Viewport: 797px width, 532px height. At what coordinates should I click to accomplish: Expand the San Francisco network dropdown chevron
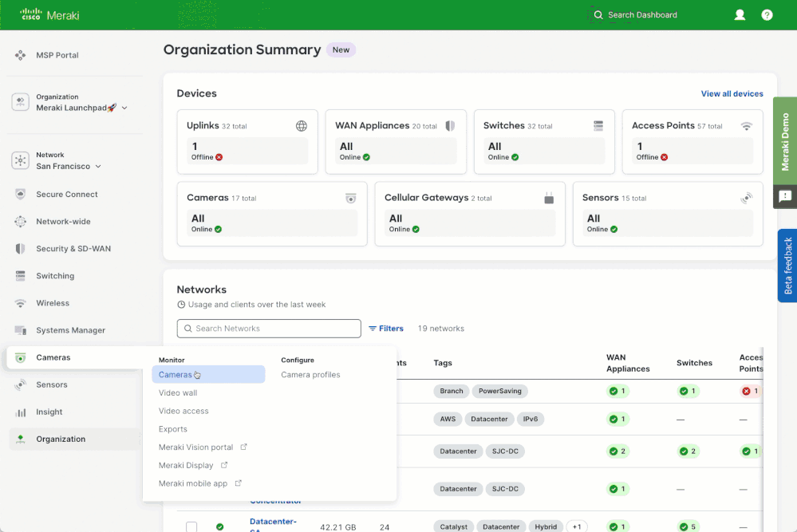(x=98, y=166)
